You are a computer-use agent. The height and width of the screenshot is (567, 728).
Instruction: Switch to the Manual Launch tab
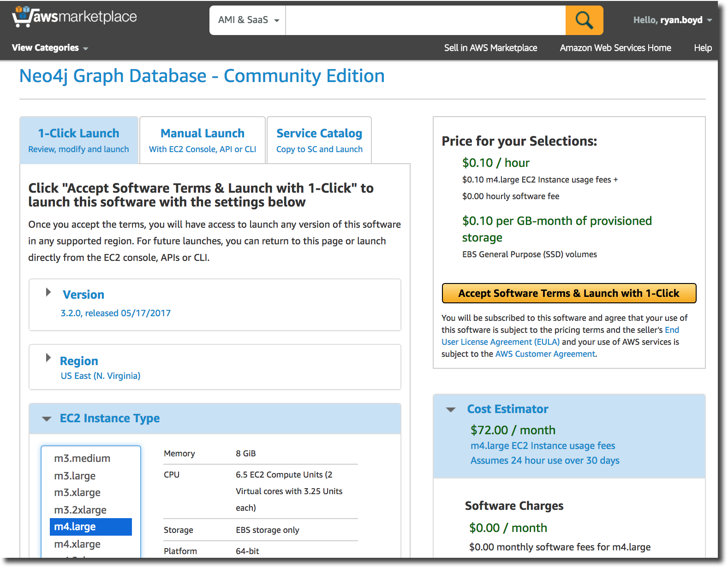tap(203, 140)
